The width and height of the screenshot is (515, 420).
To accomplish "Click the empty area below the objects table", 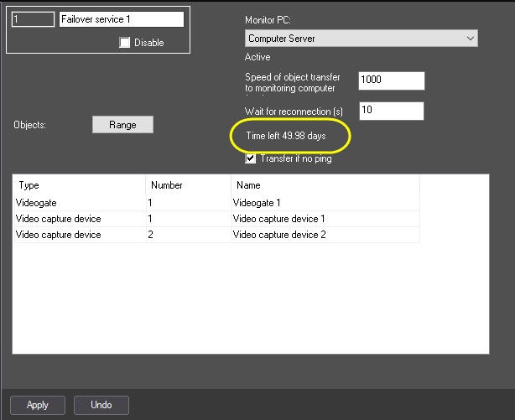I will (250, 302).
